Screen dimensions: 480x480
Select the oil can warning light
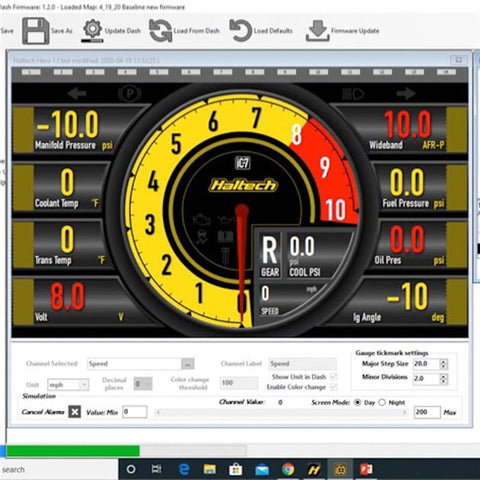(x=227, y=220)
